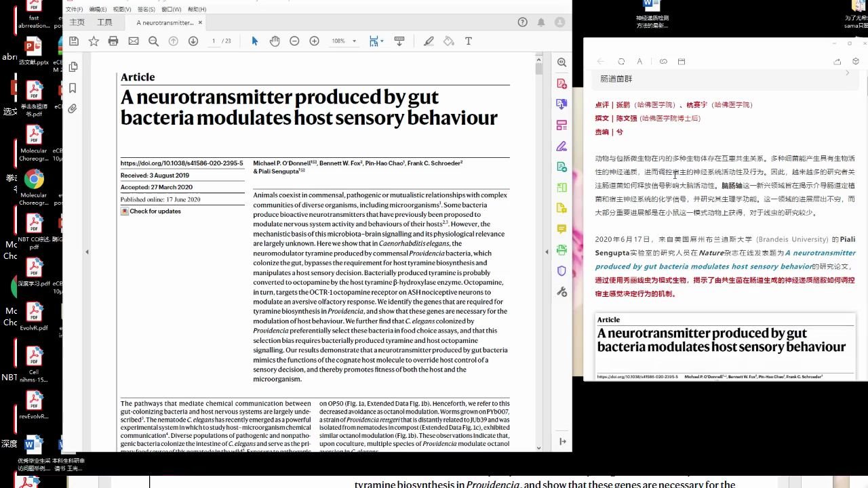Go back in the article window
The width and height of the screenshot is (868, 488).
coord(601,62)
